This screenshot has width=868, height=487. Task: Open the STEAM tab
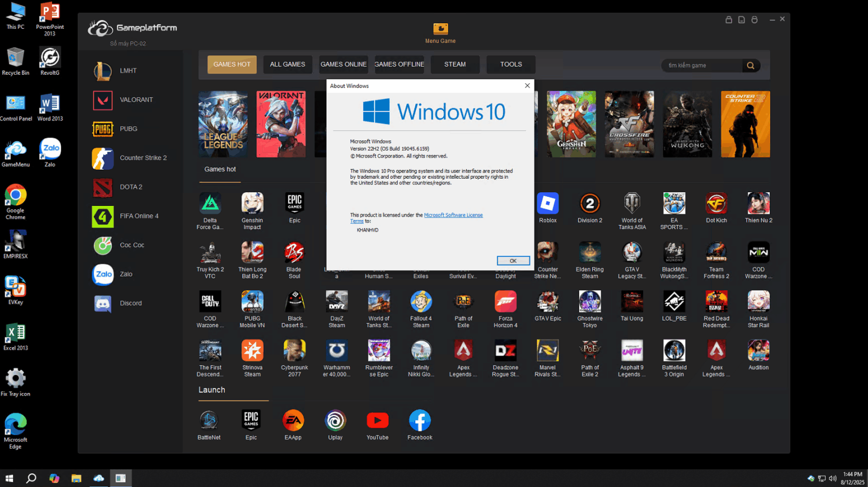[x=455, y=64]
